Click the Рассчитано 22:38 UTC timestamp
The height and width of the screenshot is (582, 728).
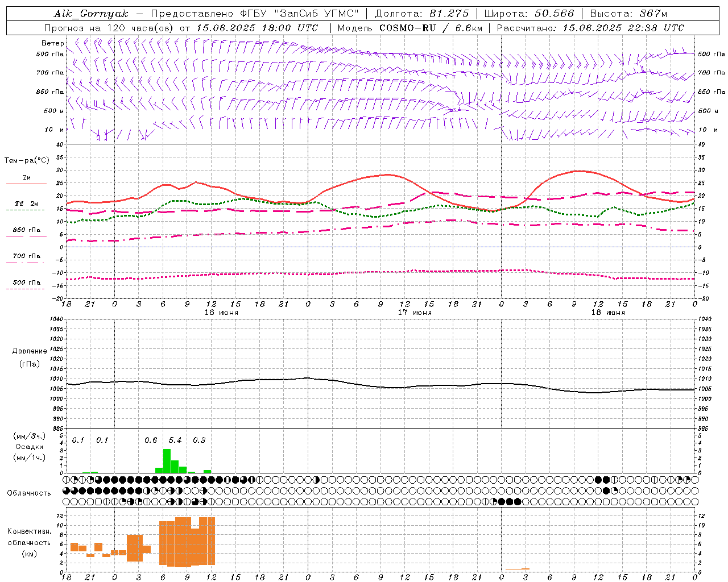click(590, 28)
